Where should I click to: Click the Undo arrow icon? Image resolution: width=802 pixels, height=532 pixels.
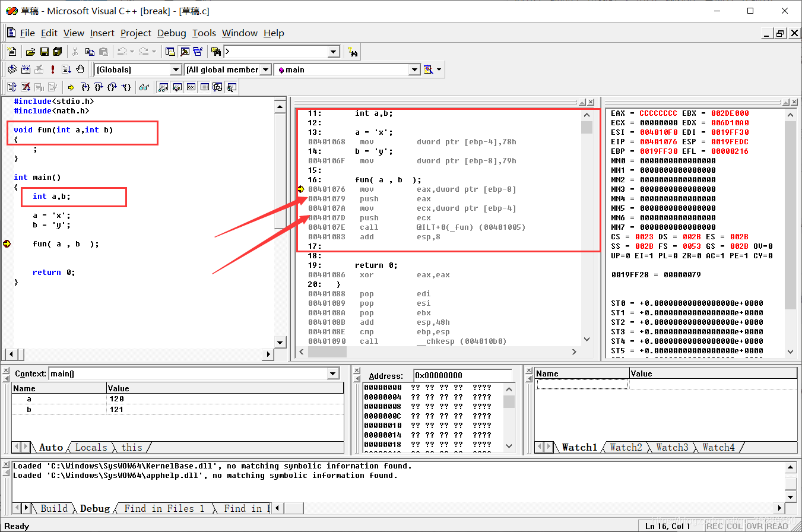(x=122, y=52)
